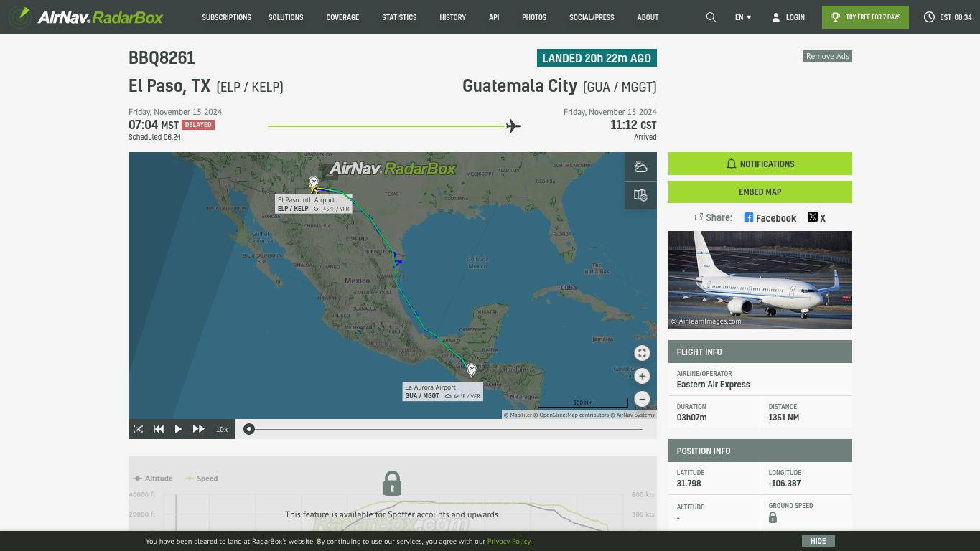
Task: Share the flight on X
Action: pyautogui.click(x=816, y=217)
